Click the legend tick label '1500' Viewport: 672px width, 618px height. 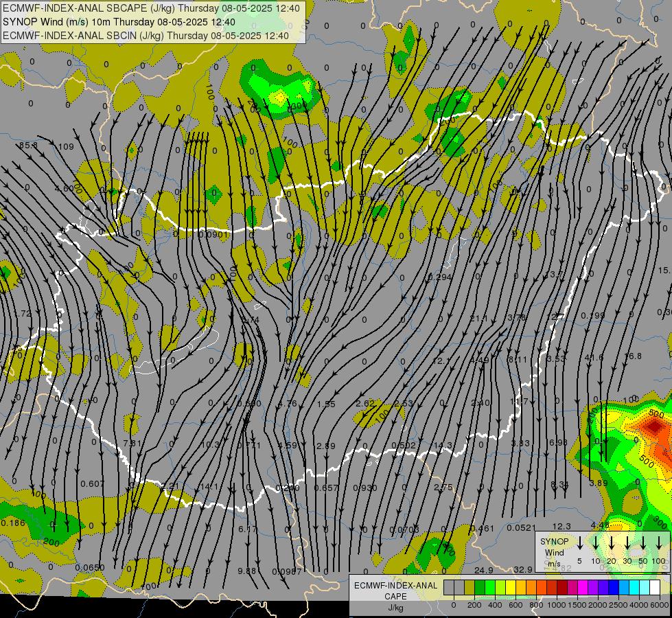click(577, 605)
